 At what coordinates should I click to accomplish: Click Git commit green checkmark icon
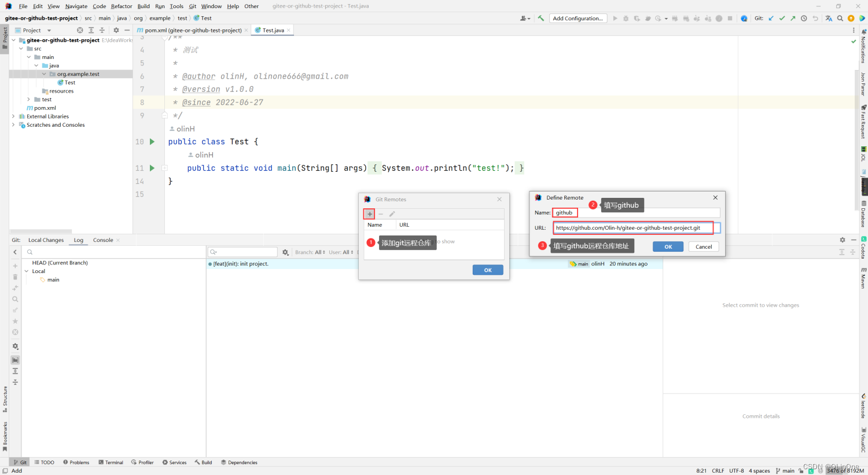click(782, 19)
